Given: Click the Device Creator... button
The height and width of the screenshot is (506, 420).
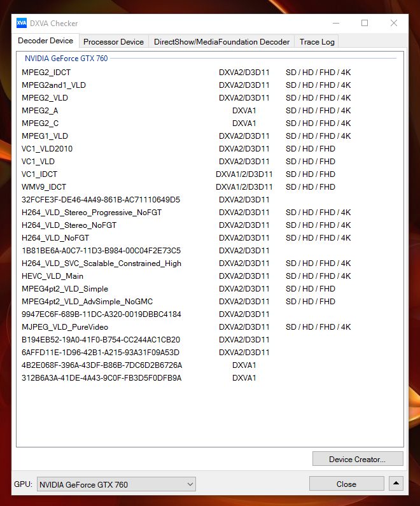Looking at the screenshot, I should point(358,459).
